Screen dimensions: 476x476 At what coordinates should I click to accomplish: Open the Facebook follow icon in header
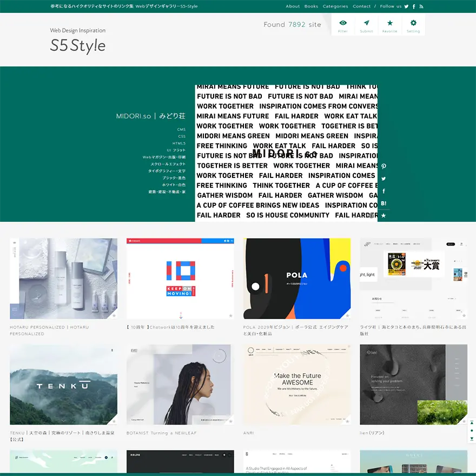click(414, 6)
